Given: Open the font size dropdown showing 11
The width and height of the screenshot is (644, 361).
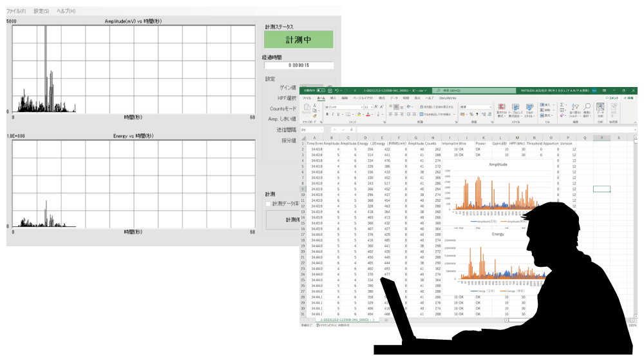Looking at the screenshot, I should (x=372, y=107).
